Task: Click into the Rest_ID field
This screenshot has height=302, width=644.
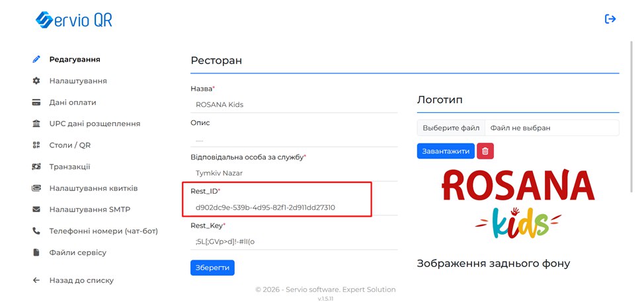Action: [x=294, y=208]
